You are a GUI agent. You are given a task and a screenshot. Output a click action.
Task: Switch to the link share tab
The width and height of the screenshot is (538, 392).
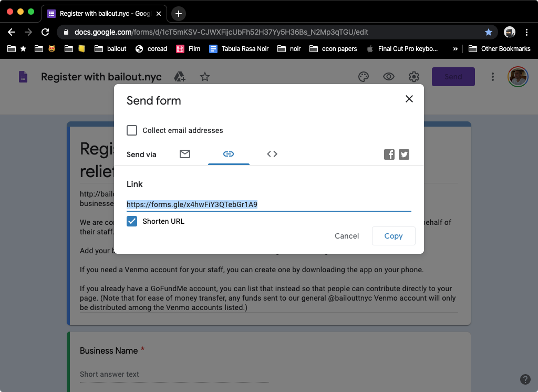click(x=229, y=154)
